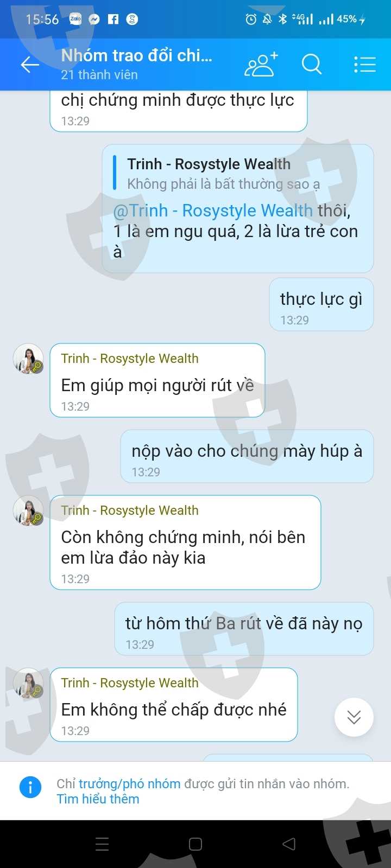Tap the Android recent apps menu button

pyautogui.click(x=102, y=844)
